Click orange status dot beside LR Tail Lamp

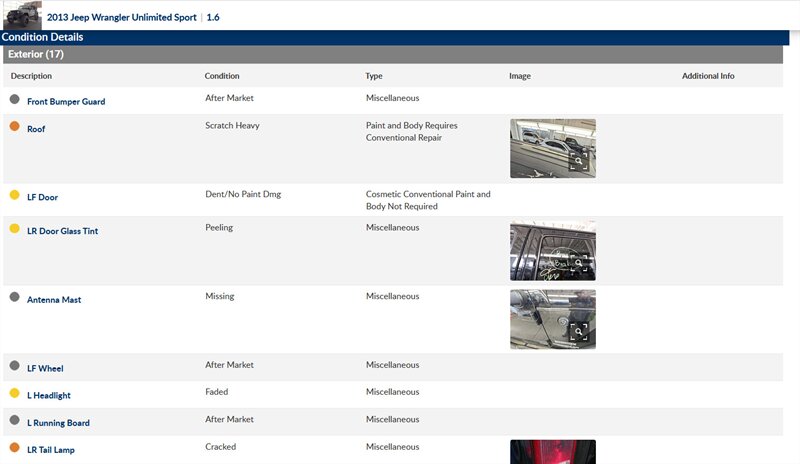coord(14,448)
